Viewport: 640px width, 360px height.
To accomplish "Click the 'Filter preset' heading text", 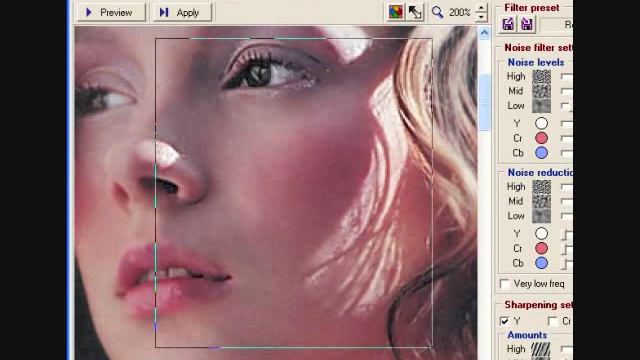I will click(x=531, y=8).
